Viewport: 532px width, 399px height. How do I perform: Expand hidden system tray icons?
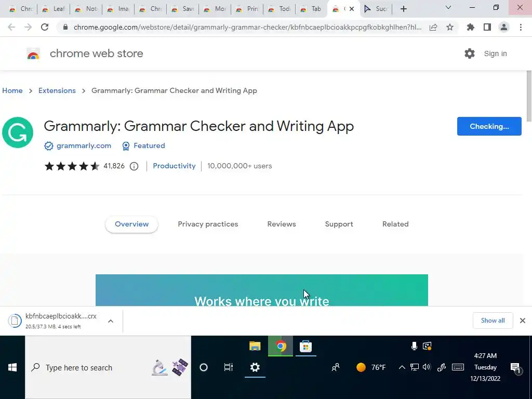(x=402, y=367)
